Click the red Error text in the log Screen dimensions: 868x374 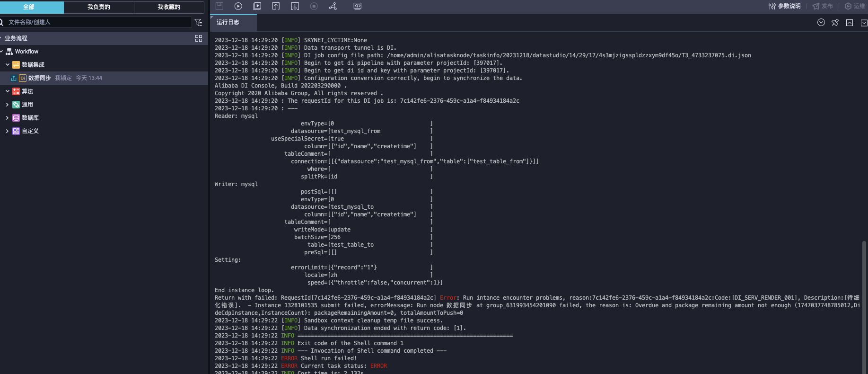coord(448,298)
